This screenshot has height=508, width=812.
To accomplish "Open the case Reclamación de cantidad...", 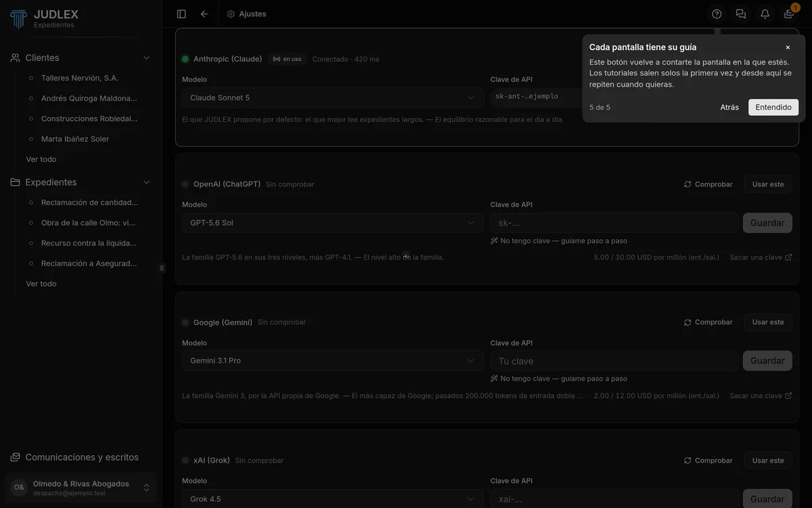I will 89,203.
